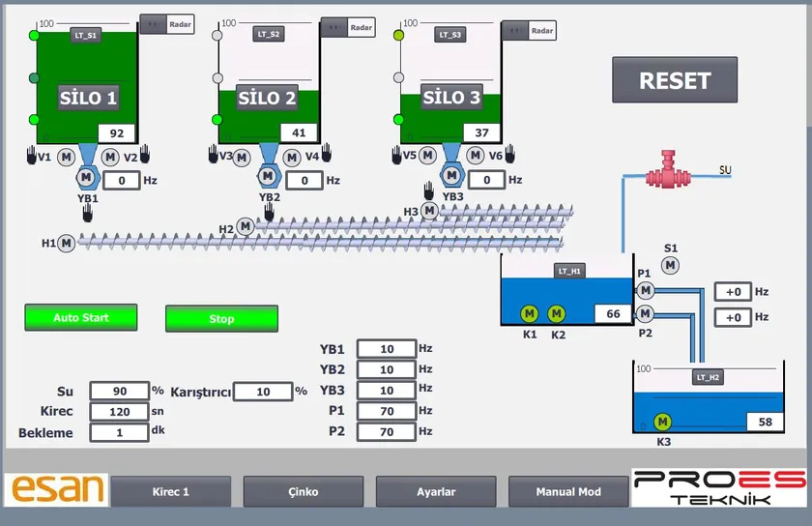This screenshot has height=526, width=812.
Task: Switch to Manual Mod
Action: (x=568, y=491)
